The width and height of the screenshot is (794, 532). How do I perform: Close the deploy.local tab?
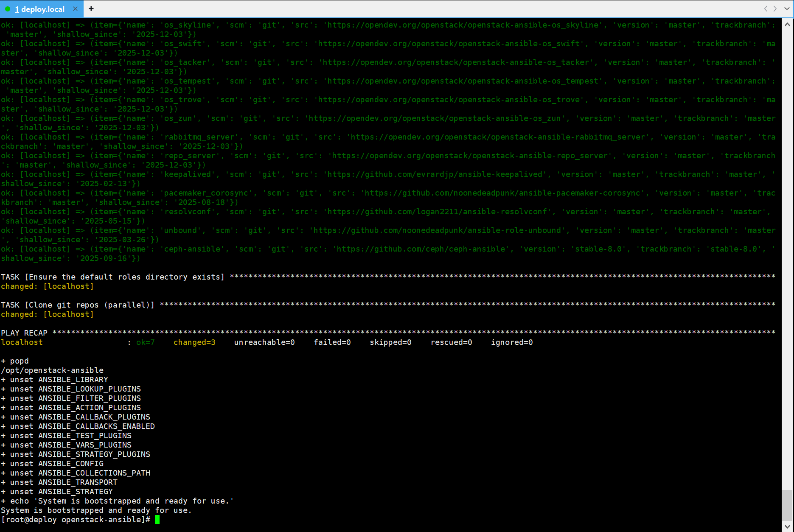click(75, 8)
